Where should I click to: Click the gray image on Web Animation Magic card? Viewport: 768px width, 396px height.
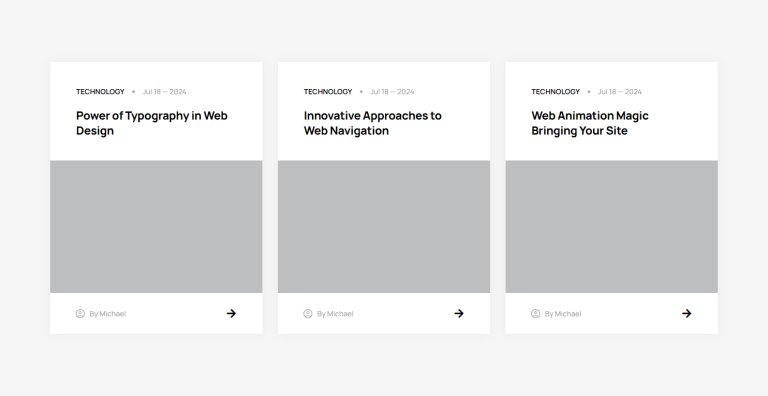point(612,226)
